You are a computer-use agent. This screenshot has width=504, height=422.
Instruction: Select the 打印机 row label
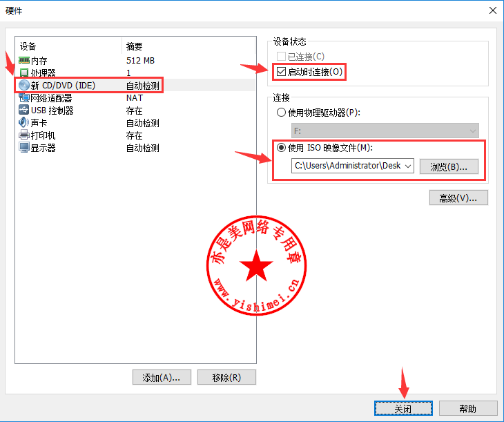point(43,135)
